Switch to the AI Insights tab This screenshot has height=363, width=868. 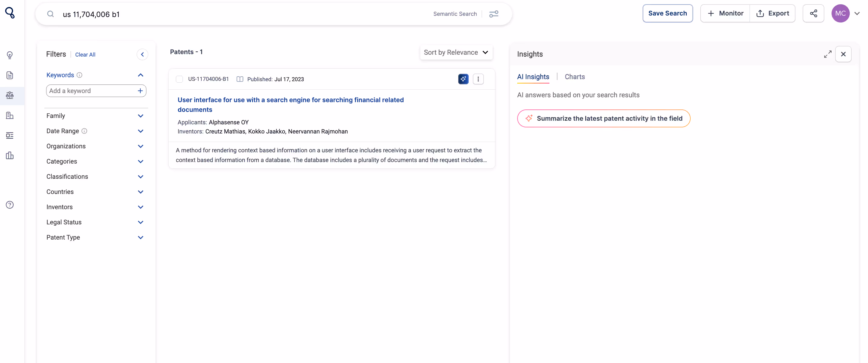[533, 77]
